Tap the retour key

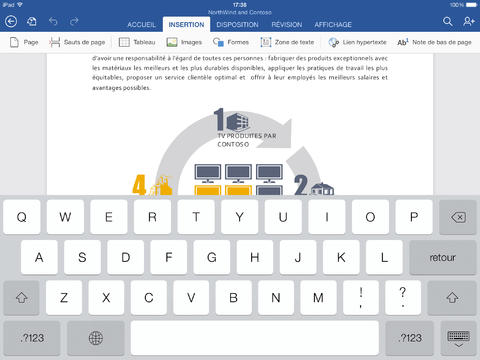point(443,257)
